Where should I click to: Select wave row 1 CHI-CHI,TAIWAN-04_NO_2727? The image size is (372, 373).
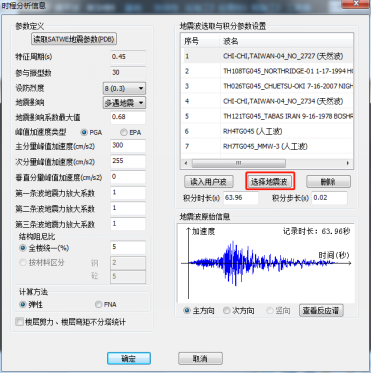(267, 56)
